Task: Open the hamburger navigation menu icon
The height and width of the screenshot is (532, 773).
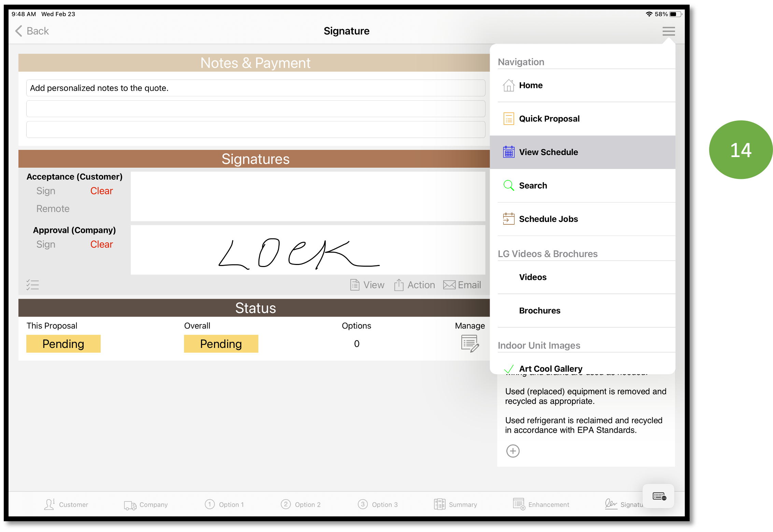Action: 669,31
